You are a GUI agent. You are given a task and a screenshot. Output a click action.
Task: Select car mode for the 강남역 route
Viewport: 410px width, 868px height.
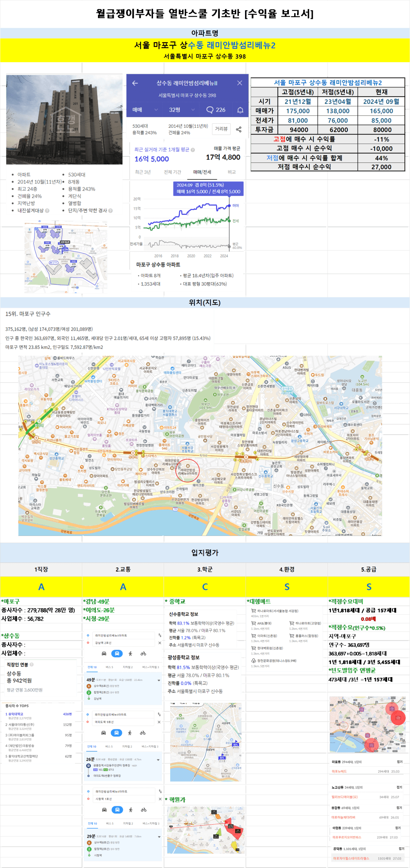pos(104,654)
